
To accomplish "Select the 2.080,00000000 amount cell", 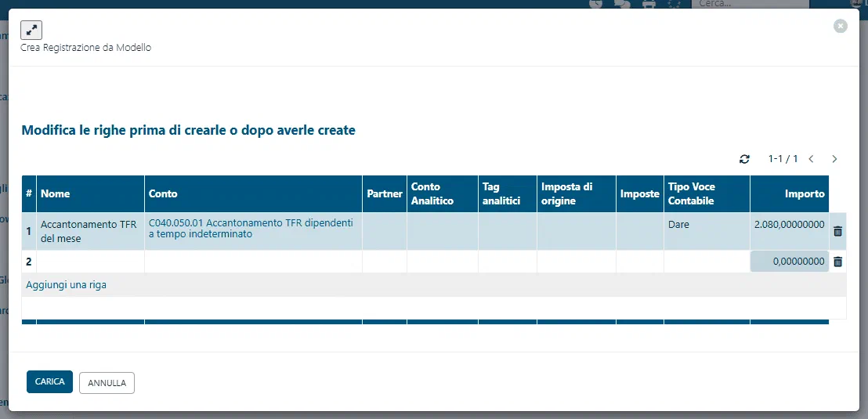I will 790,231.
